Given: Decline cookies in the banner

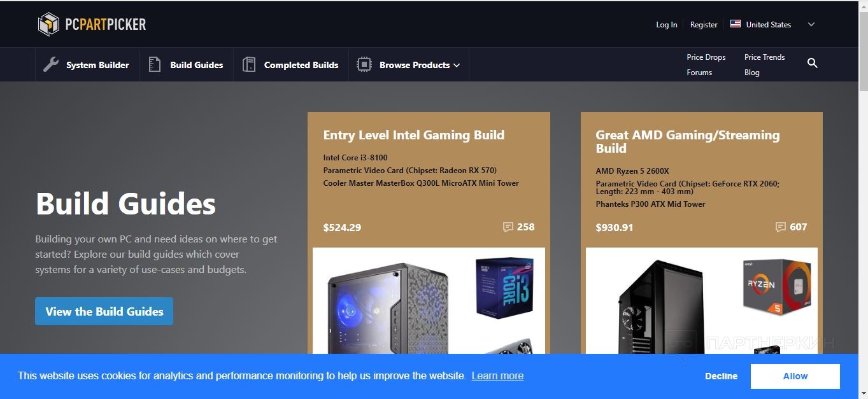Looking at the screenshot, I should 721,376.
